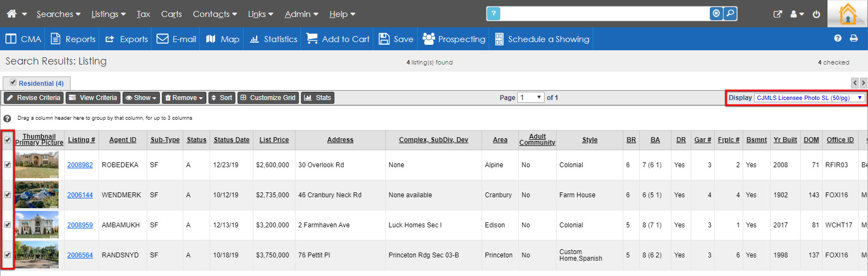Click the Revise Criteria button
The image size is (868, 276).
pos(33,98)
